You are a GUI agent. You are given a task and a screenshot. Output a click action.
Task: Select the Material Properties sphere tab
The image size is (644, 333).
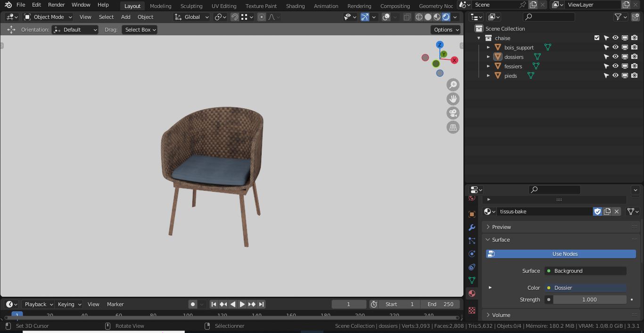(471, 293)
